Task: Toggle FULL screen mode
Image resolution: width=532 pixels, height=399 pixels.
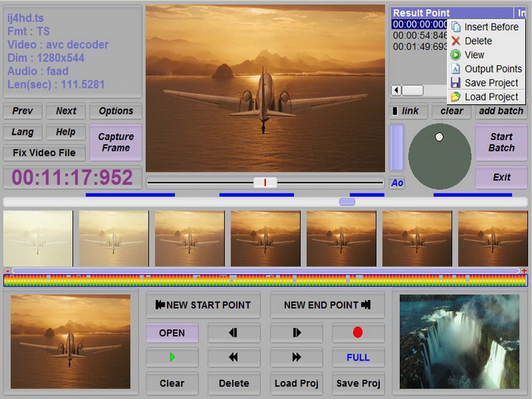Action: click(358, 358)
